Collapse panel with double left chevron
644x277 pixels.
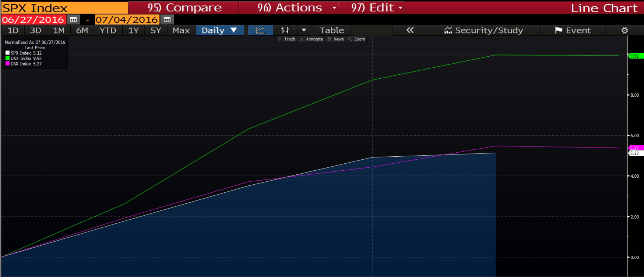point(410,30)
